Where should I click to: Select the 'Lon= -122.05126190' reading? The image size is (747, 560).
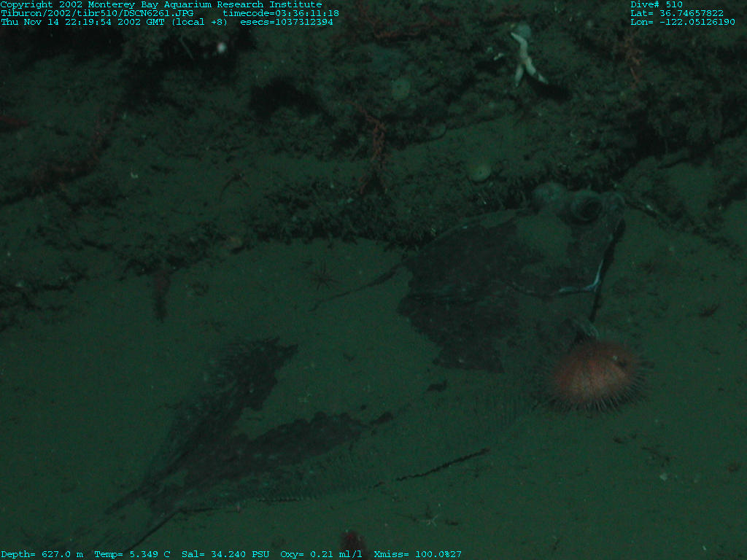point(683,22)
